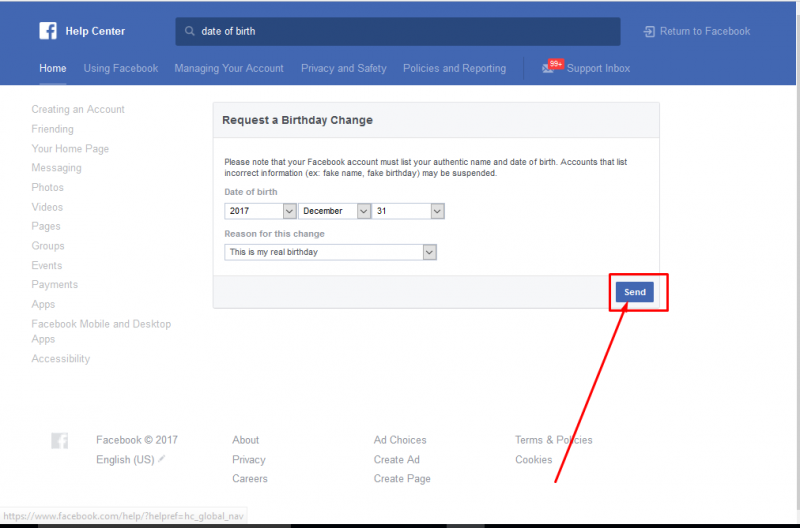Viewport: 800px width, 528px height.
Task: Open the Pages topic
Action: 46,226
